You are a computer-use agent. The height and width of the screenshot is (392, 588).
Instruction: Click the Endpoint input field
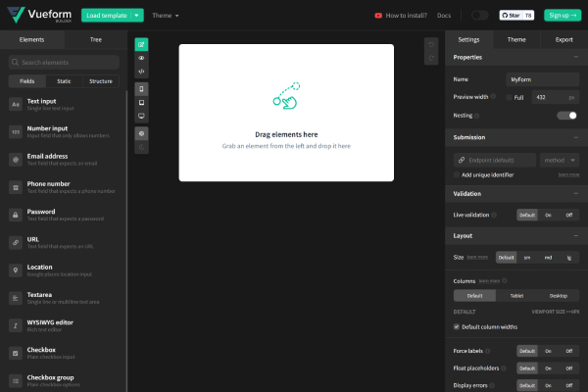click(x=495, y=160)
